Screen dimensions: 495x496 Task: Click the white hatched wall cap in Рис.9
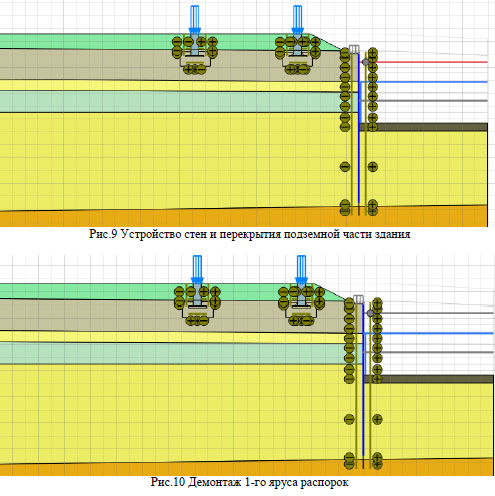354,49
